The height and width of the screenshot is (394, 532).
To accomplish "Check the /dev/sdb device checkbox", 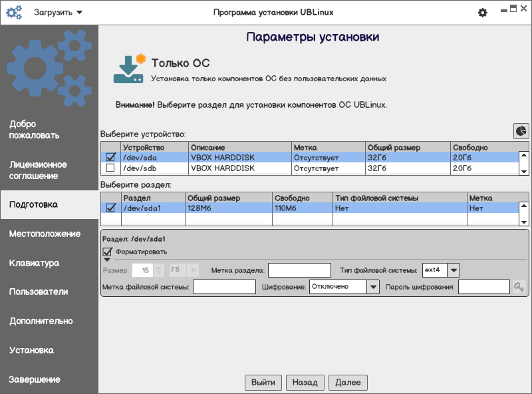I will [x=110, y=168].
